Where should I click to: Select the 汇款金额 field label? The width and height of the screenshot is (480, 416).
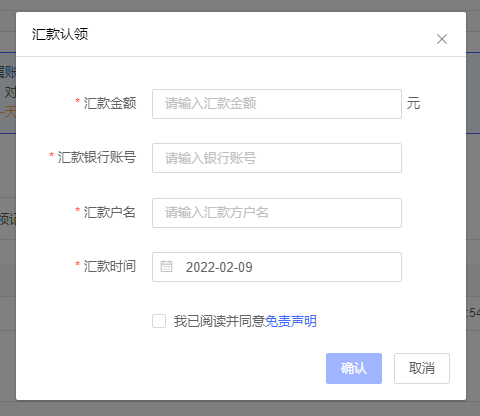click(x=110, y=103)
